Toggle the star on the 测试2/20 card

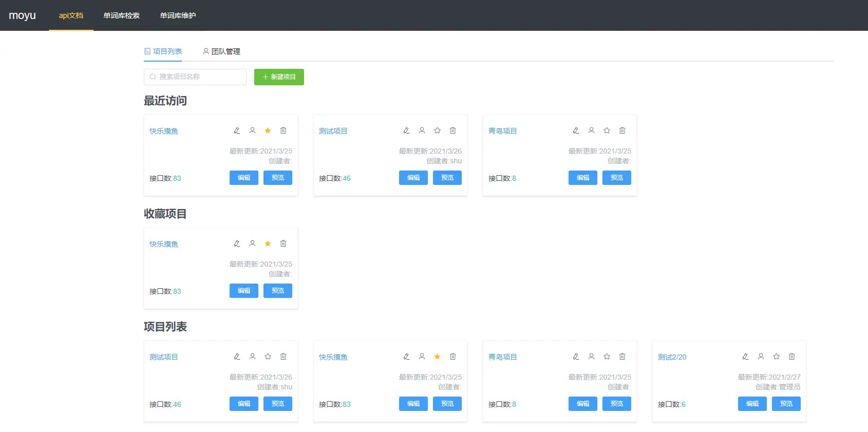point(776,356)
